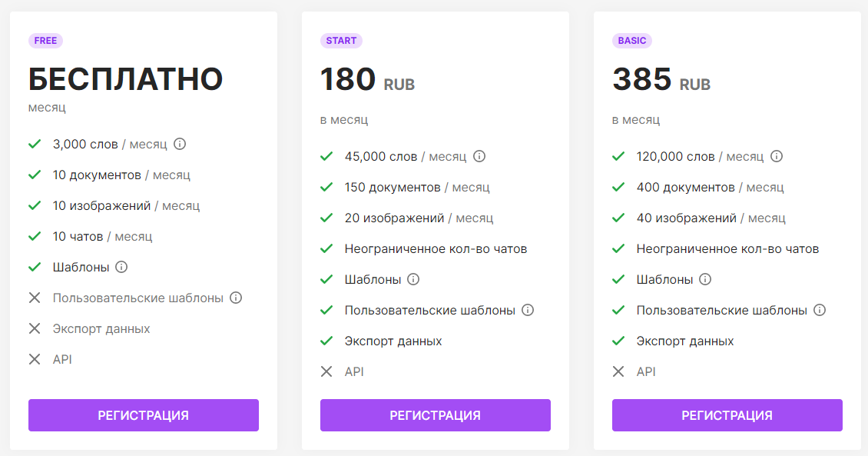
Task: Click info icon beside Шаблоны in FREE plan
Action: pos(121,267)
